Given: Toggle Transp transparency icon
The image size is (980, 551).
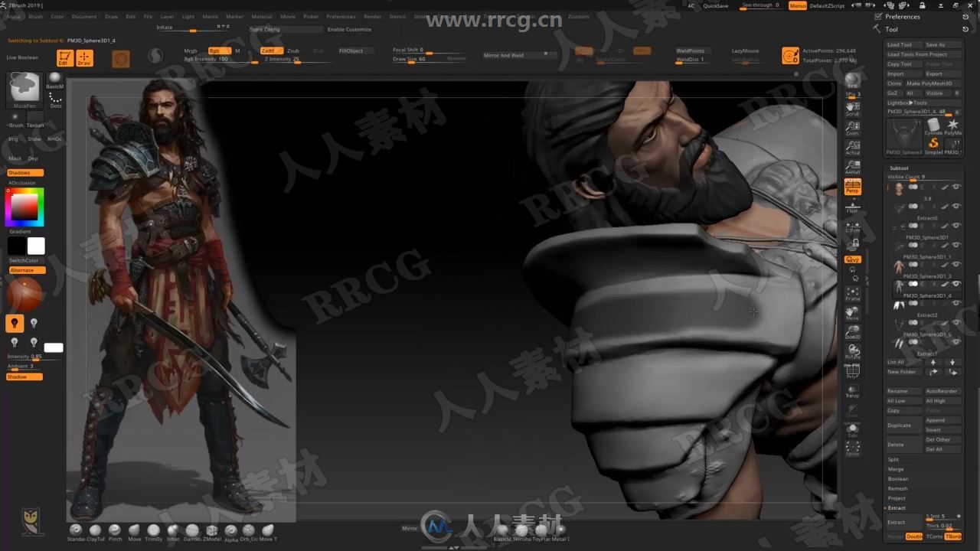Looking at the screenshot, I should [x=852, y=391].
